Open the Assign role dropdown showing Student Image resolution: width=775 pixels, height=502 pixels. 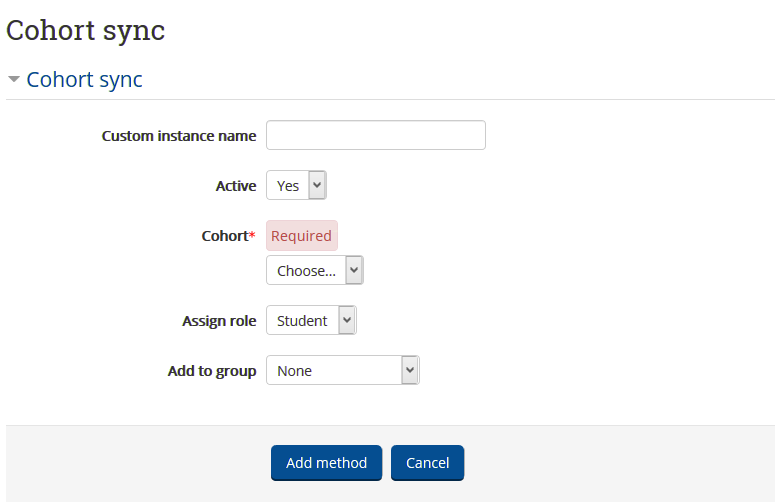[310, 320]
